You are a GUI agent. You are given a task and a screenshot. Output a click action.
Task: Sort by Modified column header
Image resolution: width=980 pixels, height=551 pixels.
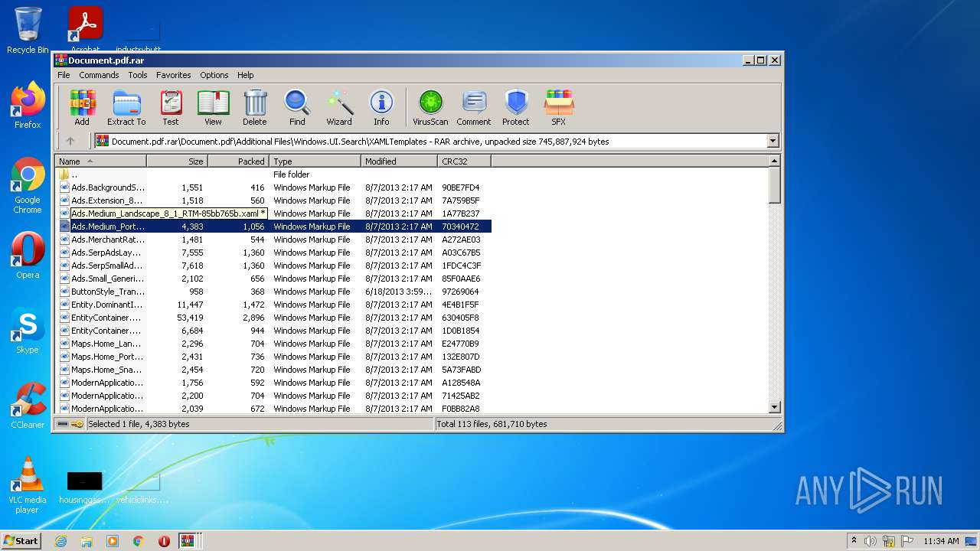tap(399, 161)
